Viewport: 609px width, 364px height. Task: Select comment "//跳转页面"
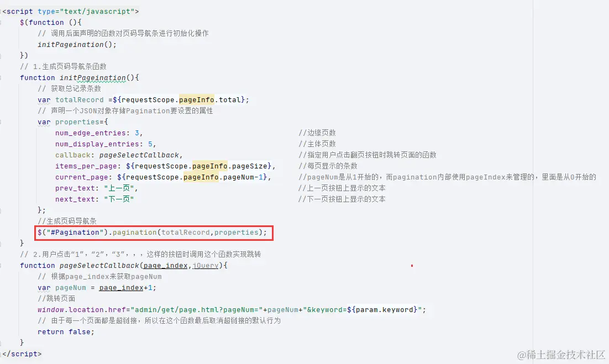[56, 298]
